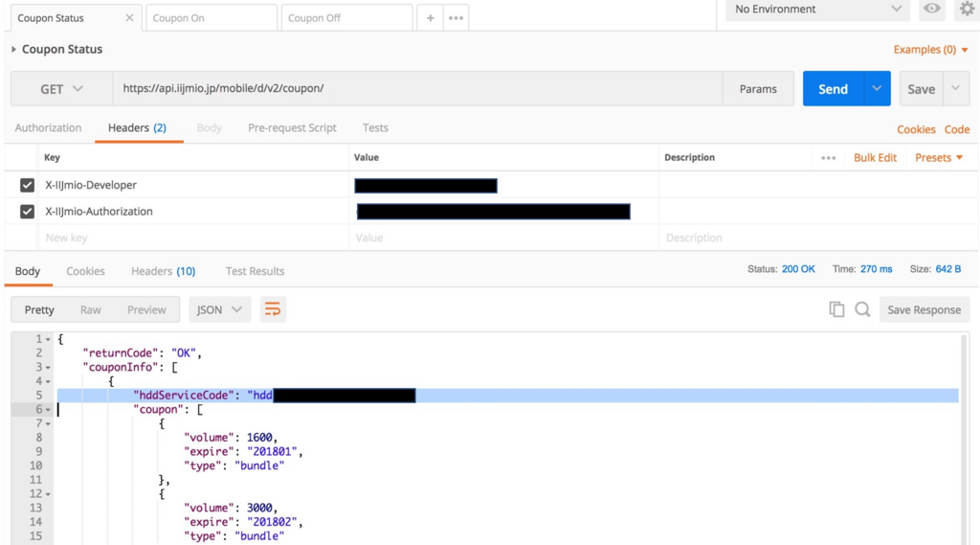Screen dimensions: 980x545
Task: Click the "expire": "201801" line
Action: coord(243,451)
